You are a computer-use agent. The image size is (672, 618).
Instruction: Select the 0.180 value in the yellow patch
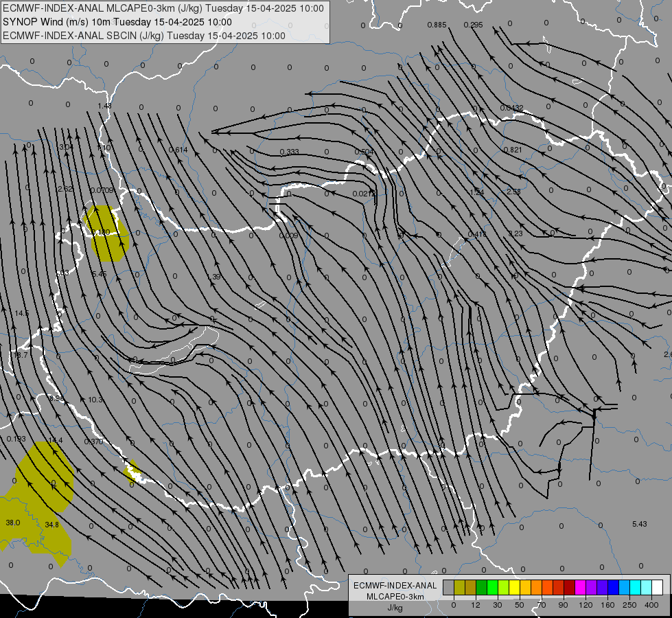pyautogui.click(x=101, y=233)
